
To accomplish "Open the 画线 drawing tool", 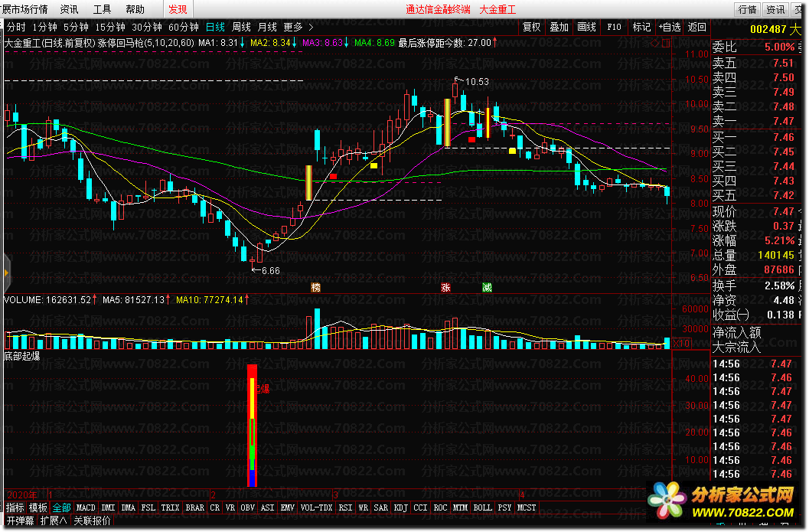I will coord(586,27).
